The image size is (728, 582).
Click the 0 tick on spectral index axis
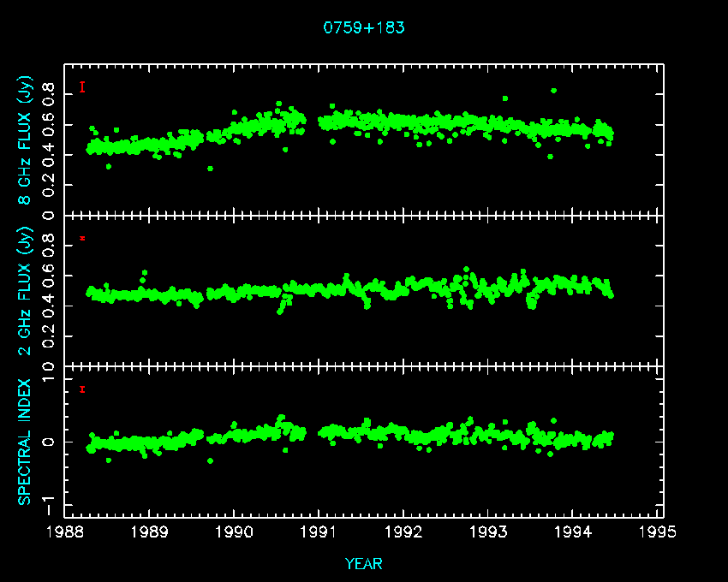51,442
